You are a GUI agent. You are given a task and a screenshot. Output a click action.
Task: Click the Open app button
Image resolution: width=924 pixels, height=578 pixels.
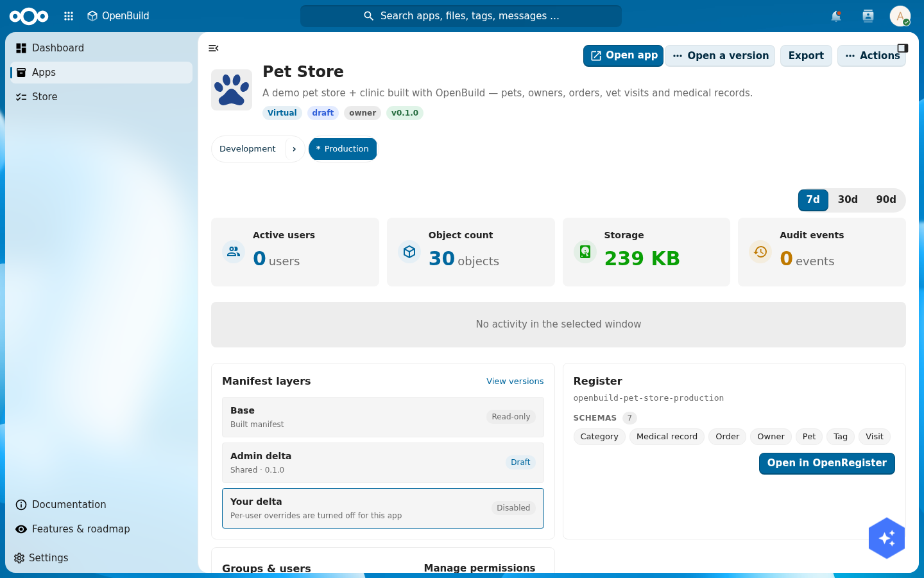coord(623,56)
